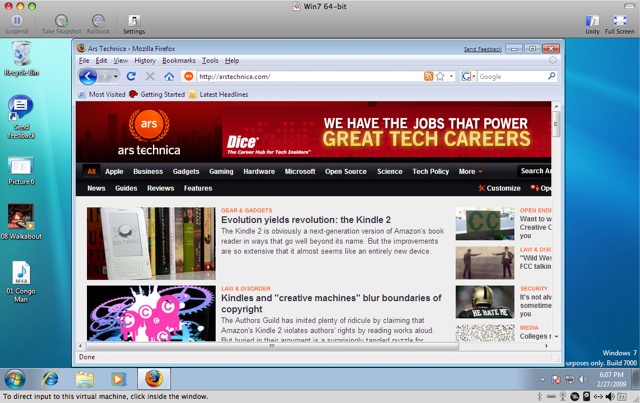Open Evolution yields revolution Kindle 2 article
Image resolution: width=640 pixels, height=403 pixels.
coord(306,220)
